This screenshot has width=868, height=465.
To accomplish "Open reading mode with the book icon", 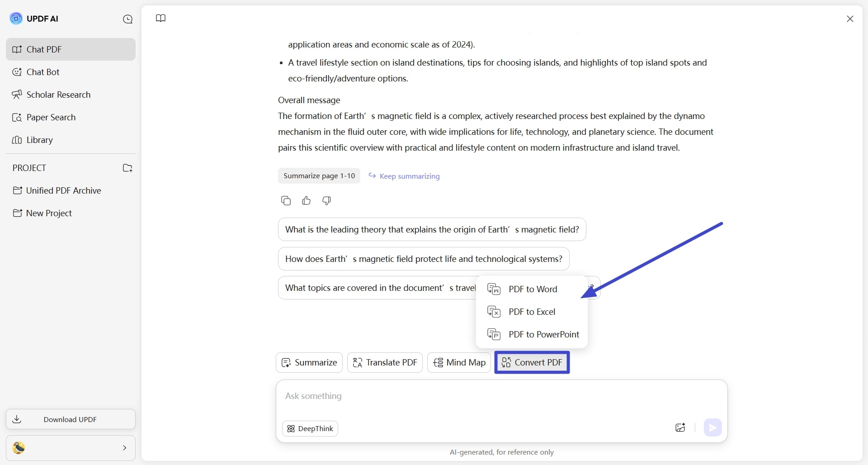I will (x=160, y=18).
